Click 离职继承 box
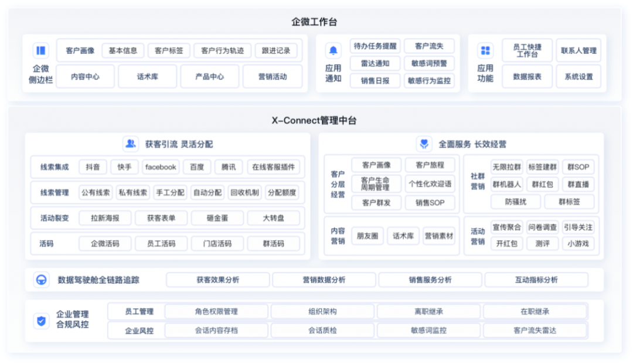 tap(428, 311)
